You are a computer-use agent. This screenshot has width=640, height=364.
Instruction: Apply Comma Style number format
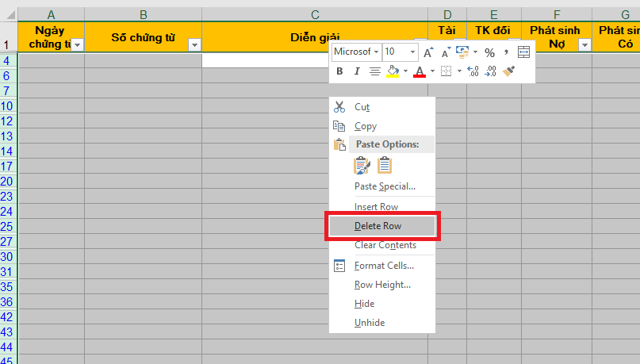click(x=505, y=52)
